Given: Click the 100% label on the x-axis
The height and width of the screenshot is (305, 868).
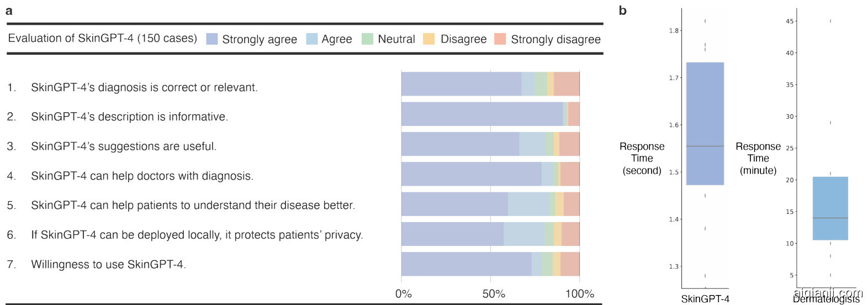Looking at the screenshot, I should (x=579, y=294).
